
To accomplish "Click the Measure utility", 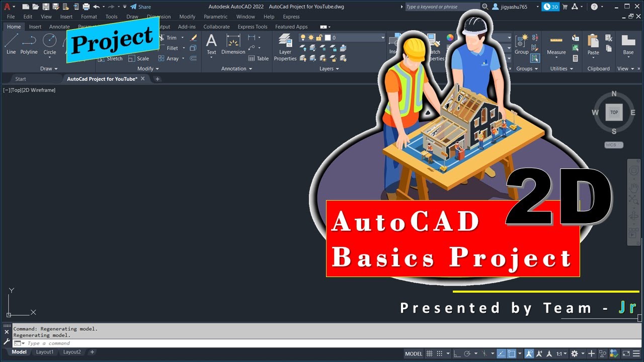I will pos(556,44).
